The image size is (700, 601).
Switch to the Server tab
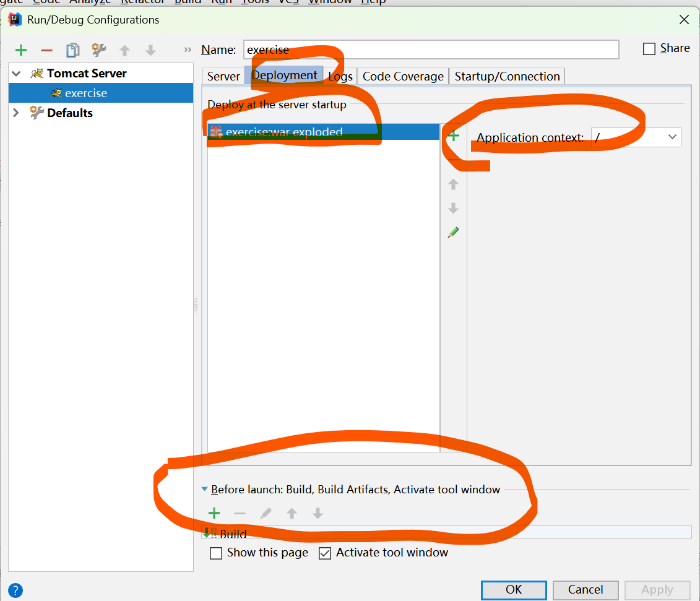(223, 76)
